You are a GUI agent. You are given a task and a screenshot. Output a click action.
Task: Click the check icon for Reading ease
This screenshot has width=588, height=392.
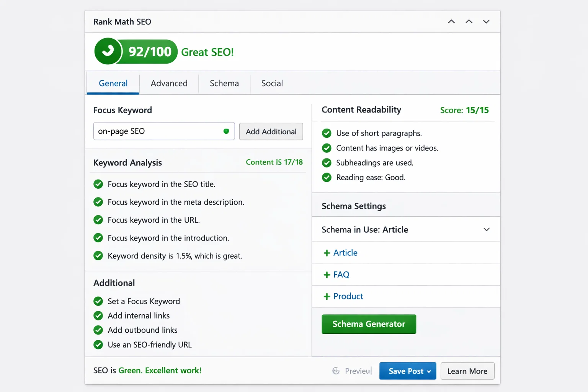327,178
